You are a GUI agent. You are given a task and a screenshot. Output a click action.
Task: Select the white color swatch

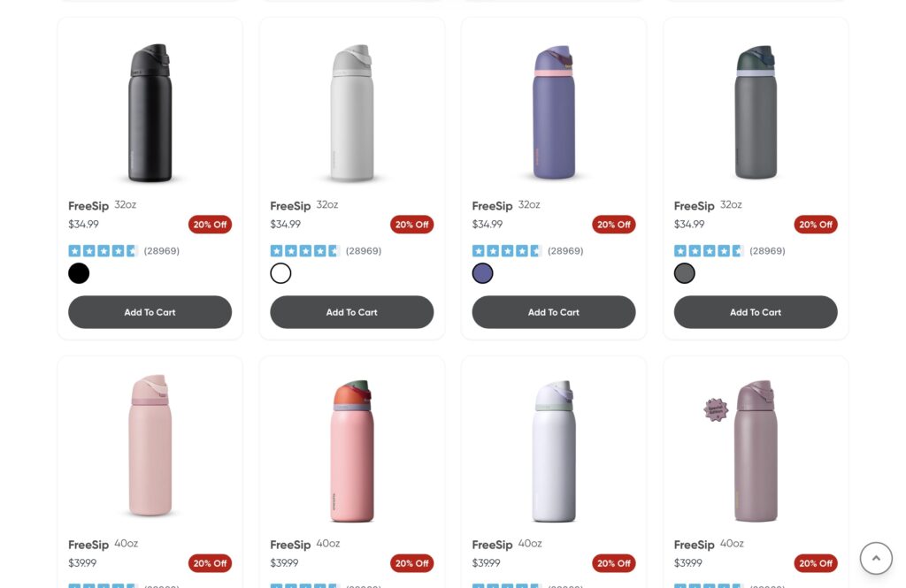(x=280, y=273)
